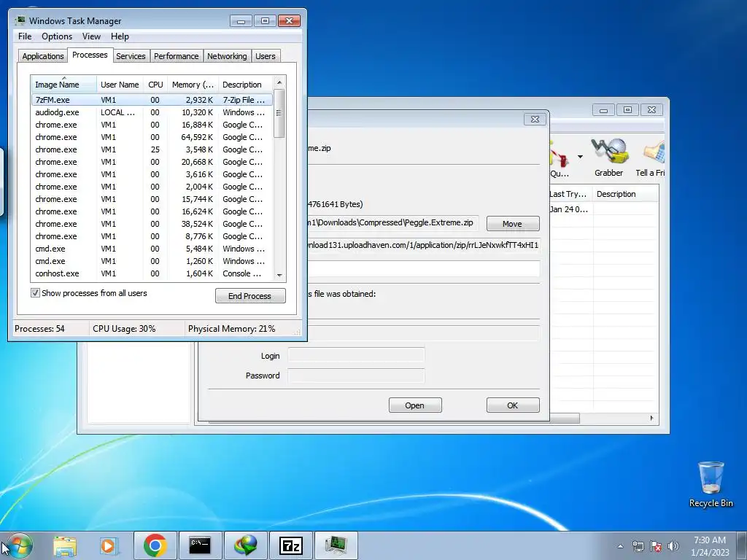Click the Show desktop button
Image resolution: width=747 pixels, height=560 pixels.
point(742,545)
